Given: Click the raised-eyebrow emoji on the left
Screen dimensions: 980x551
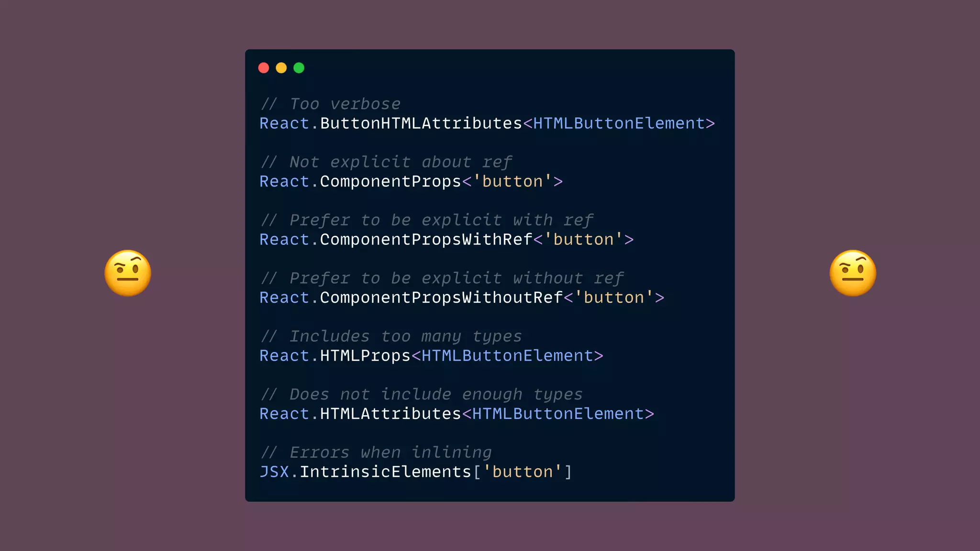Looking at the screenshot, I should click(128, 273).
